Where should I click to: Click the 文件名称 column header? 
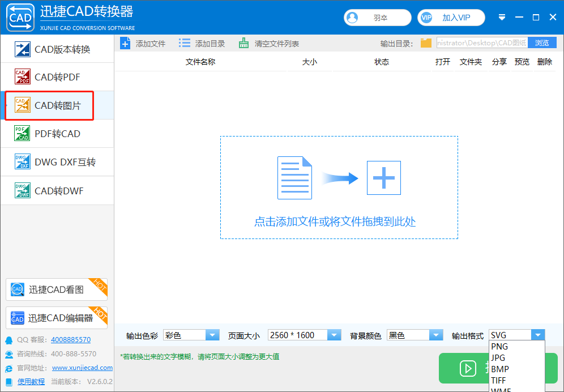point(200,62)
